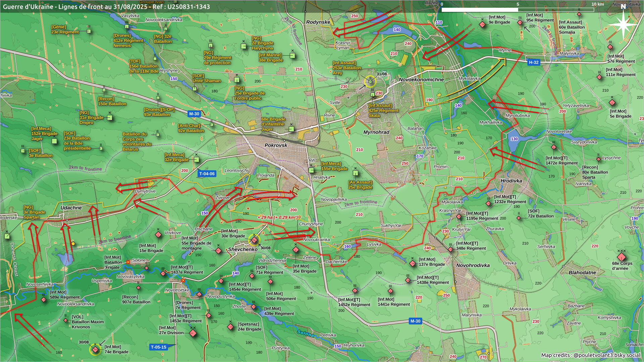Screen dimensions: 644x362
Task: Click the 25e Brigade Air Assault green square
Action: click(x=356, y=173)
